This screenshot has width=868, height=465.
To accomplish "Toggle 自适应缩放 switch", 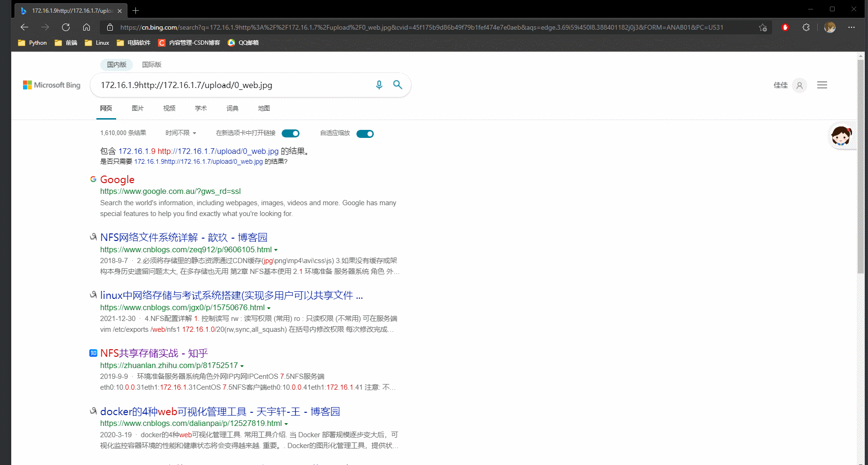I will pyautogui.click(x=365, y=134).
